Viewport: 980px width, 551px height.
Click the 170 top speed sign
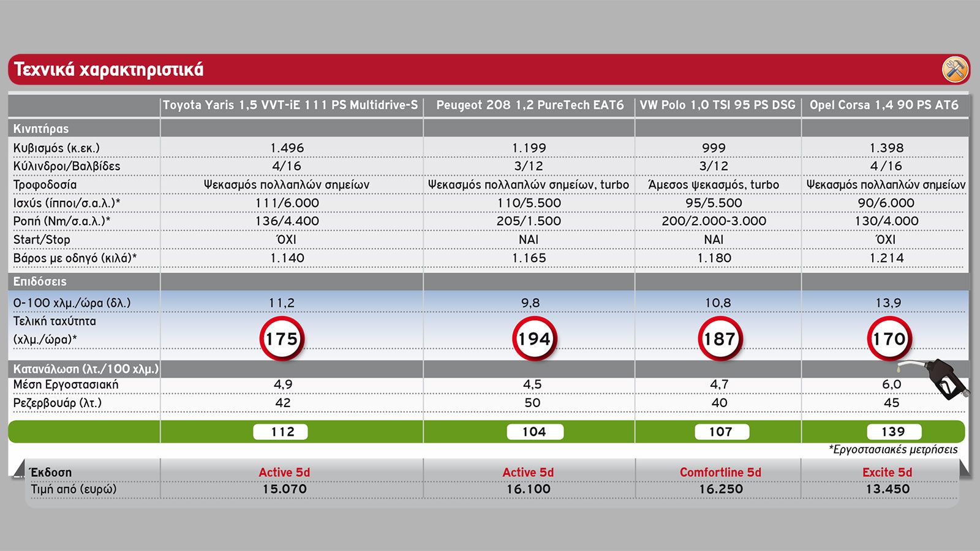[889, 339]
